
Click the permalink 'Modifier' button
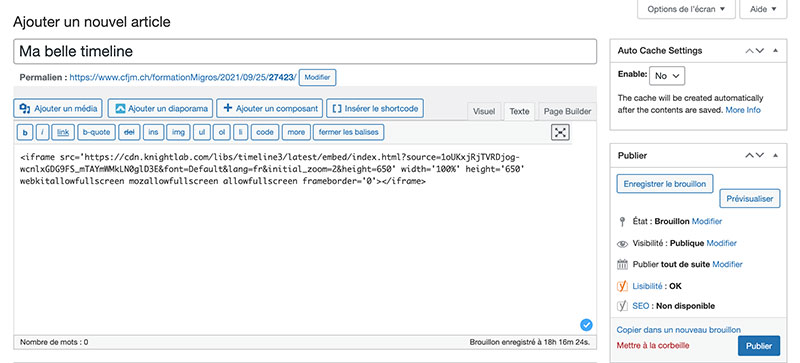click(x=317, y=78)
